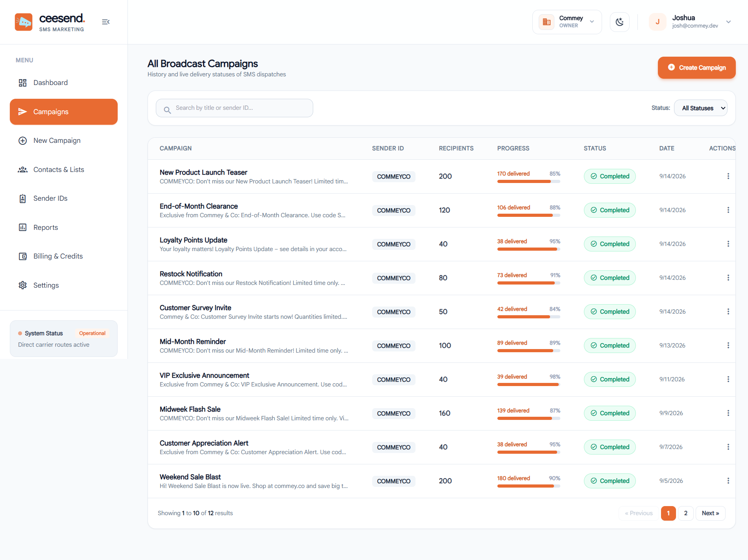Open actions menu for Mid-Month Reminder
Viewport: 748px width, 560px height.
pyautogui.click(x=728, y=346)
